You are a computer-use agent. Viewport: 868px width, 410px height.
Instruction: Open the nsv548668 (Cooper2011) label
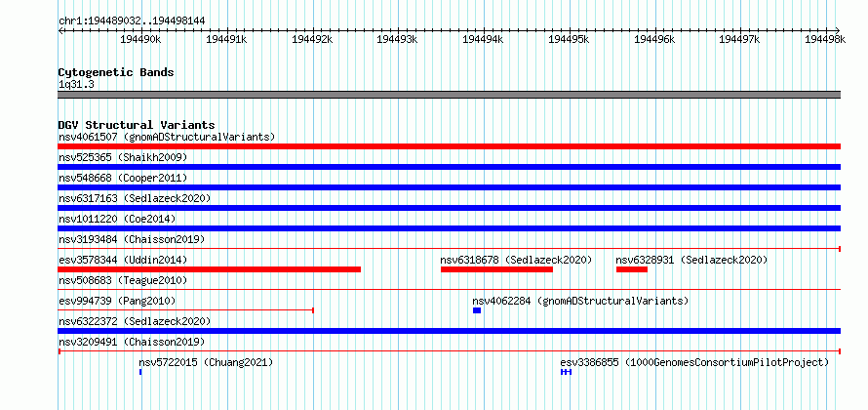click(123, 178)
